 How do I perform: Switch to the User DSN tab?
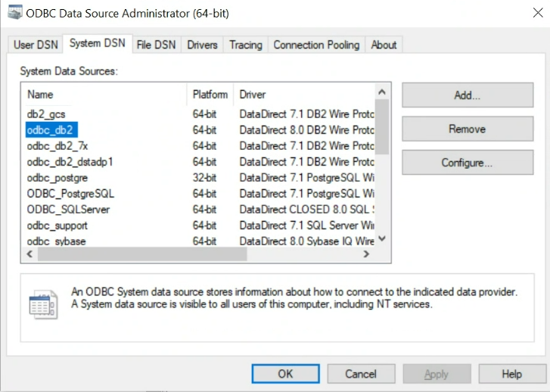tap(36, 45)
